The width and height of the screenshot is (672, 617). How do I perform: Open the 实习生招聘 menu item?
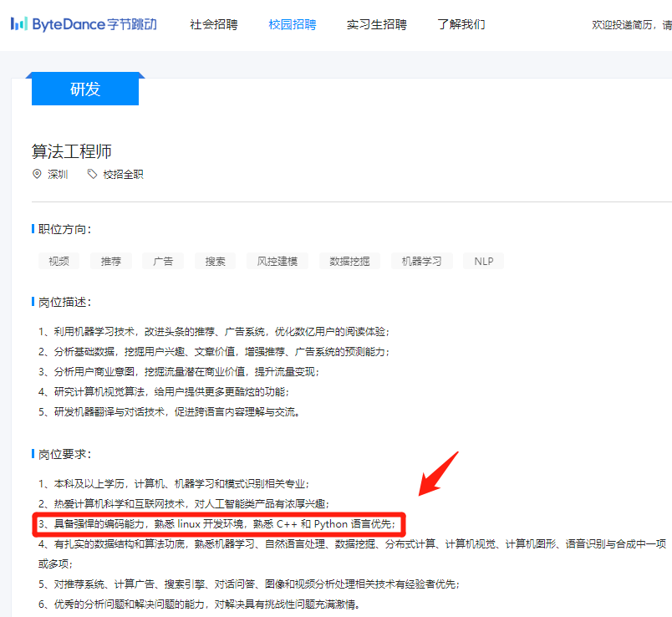[x=376, y=24]
